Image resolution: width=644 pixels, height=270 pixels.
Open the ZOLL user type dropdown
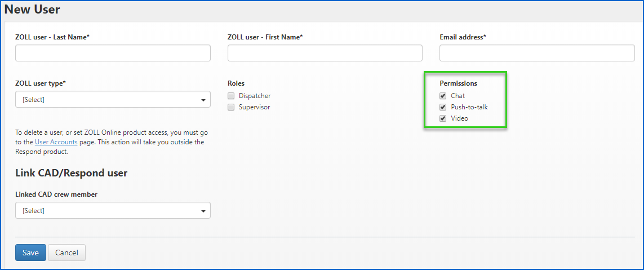click(x=113, y=100)
